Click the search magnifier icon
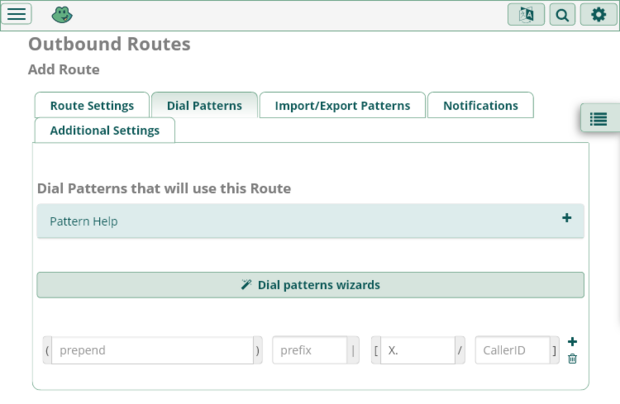This screenshot has width=620, height=404. [562, 15]
